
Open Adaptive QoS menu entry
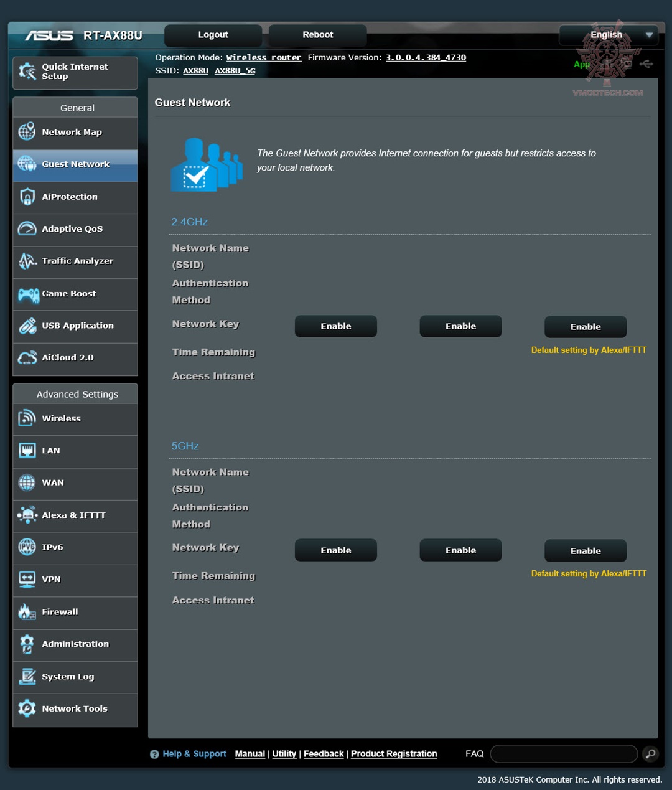[75, 229]
